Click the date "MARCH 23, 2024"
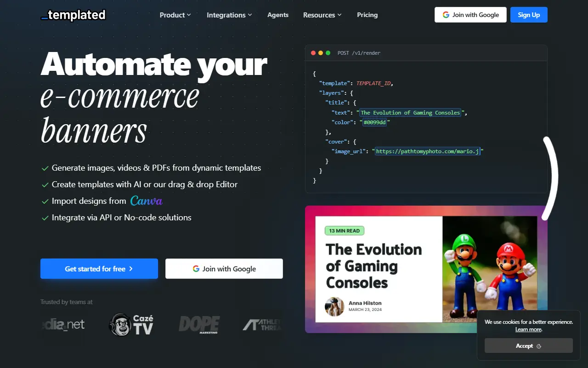Viewport: 588px width, 368px height. point(365,310)
